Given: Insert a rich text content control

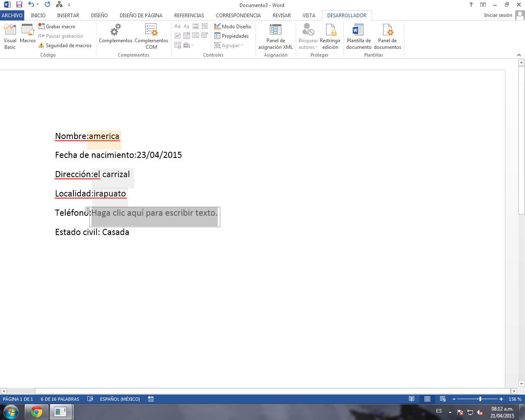Looking at the screenshot, I should click(178, 26).
